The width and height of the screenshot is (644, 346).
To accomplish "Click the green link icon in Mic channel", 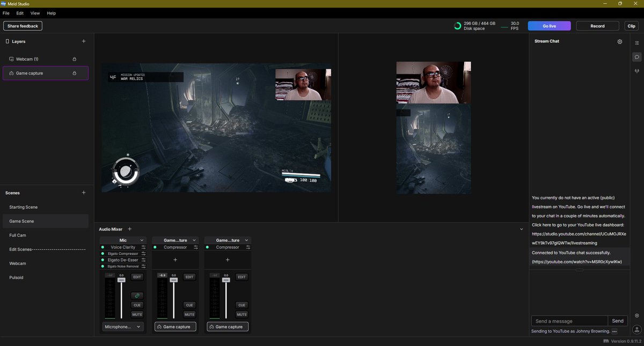I will tap(137, 296).
